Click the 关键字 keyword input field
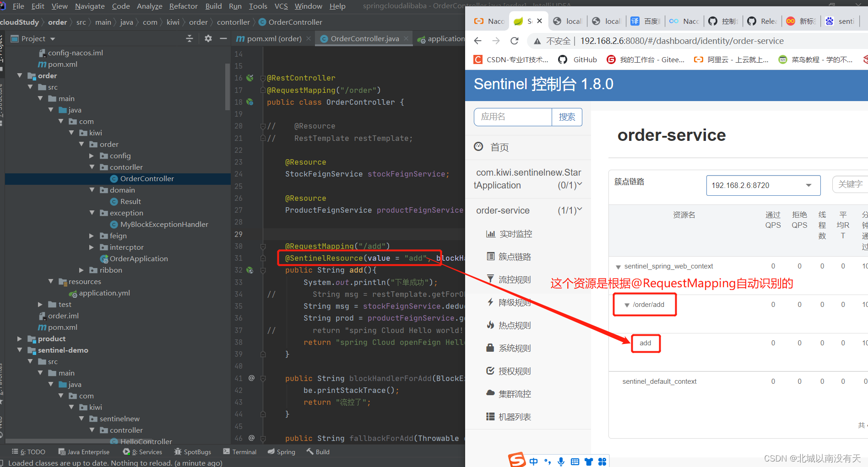The width and height of the screenshot is (868, 467). (850, 184)
